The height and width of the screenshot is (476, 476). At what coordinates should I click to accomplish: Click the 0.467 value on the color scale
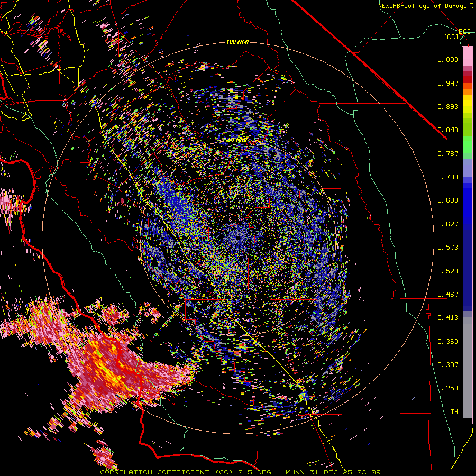click(448, 295)
